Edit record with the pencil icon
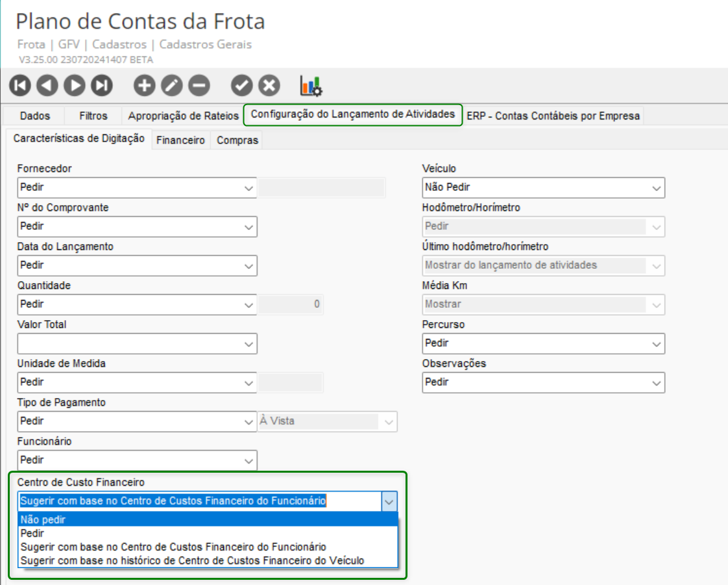 [x=171, y=85]
